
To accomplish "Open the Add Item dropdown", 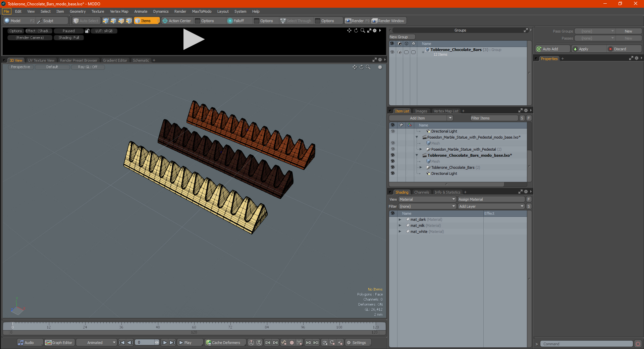I will coord(421,118).
